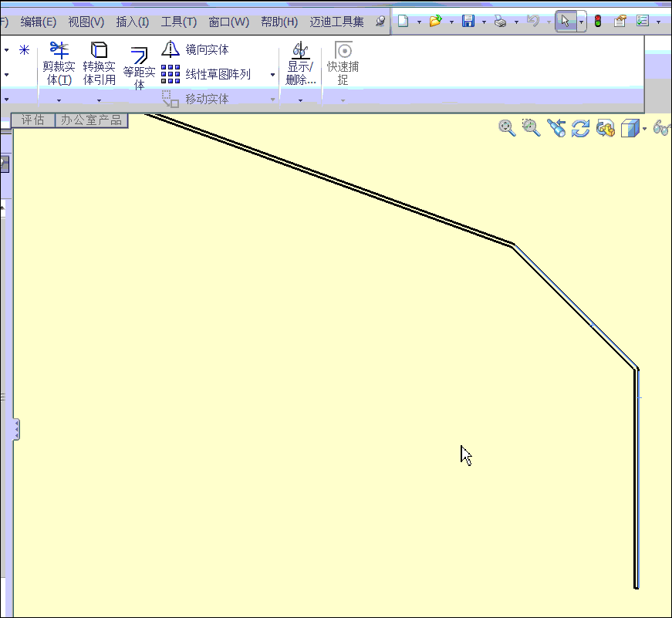Select the vertical sketch line at right
This screenshot has height=618, width=672.
point(637,478)
